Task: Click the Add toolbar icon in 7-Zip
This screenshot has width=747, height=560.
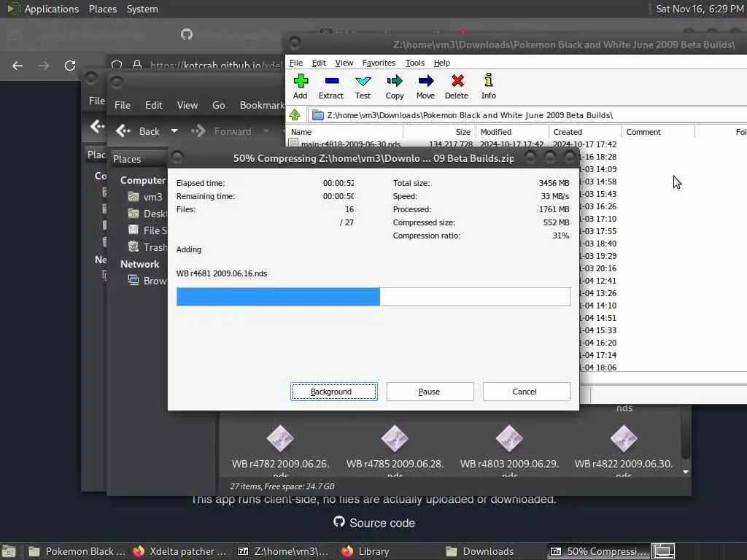Action: (x=300, y=86)
